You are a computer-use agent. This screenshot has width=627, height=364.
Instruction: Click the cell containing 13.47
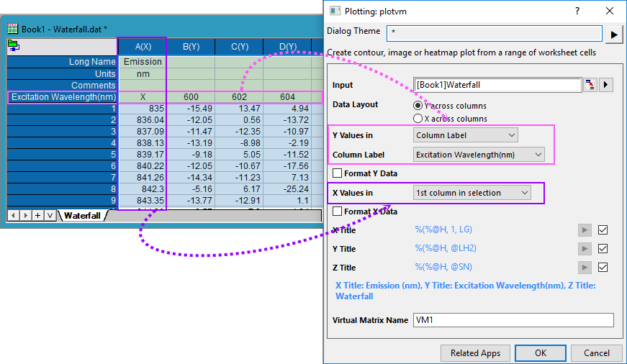point(239,109)
